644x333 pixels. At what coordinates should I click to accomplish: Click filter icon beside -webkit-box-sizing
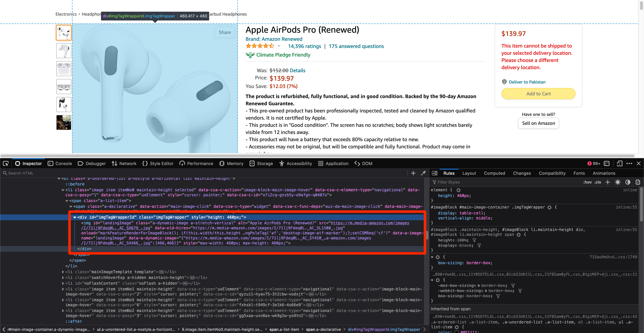[x=520, y=291]
